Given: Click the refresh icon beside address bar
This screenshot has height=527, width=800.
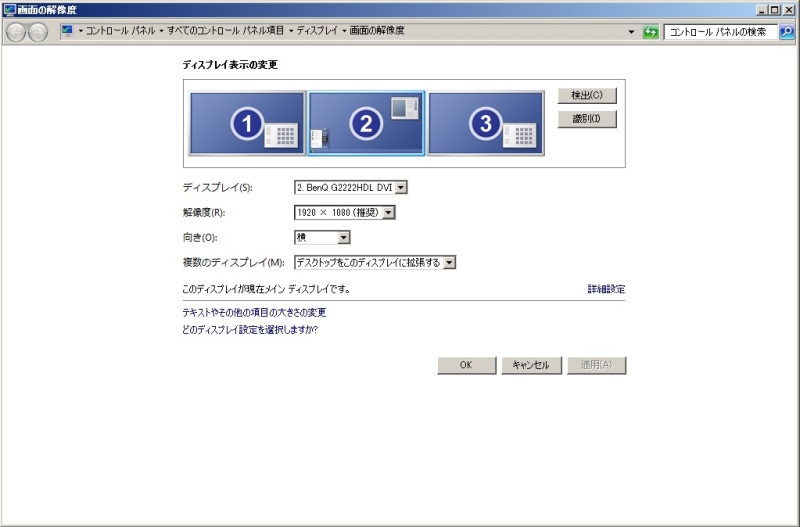Looking at the screenshot, I should coord(651,32).
